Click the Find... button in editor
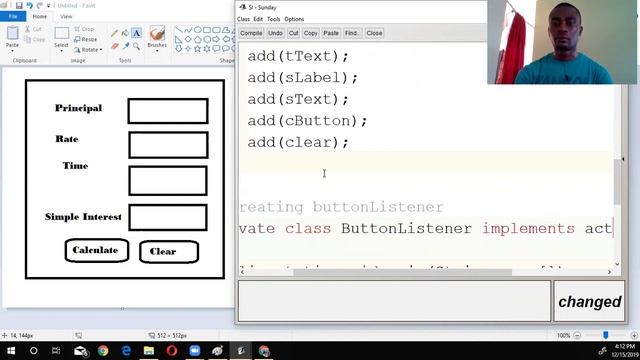The height and width of the screenshot is (360, 640). pos(352,33)
